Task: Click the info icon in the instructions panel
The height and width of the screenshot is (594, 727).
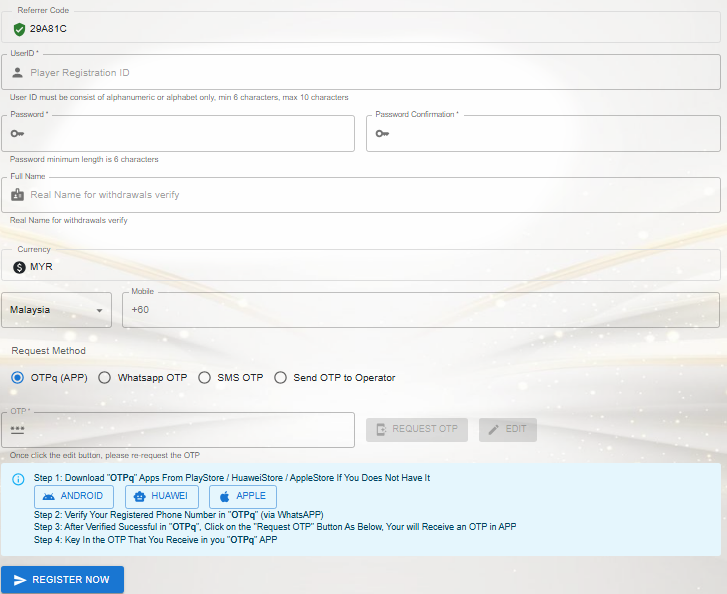Action: click(18, 479)
